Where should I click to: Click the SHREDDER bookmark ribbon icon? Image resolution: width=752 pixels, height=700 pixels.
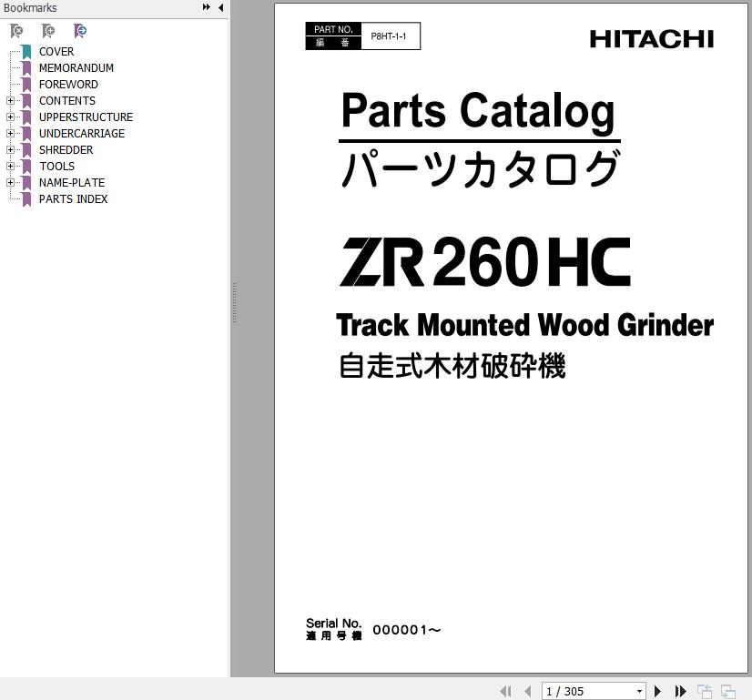pos(27,150)
